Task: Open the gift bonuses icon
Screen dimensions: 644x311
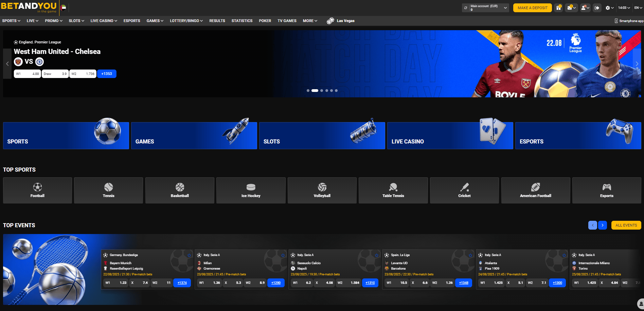Action: [558, 8]
